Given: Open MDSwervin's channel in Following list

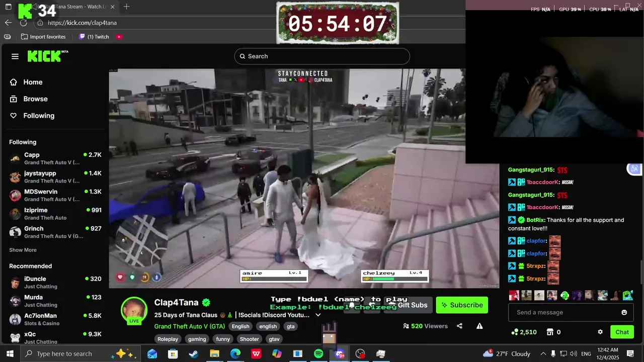Looking at the screenshot, I should [55, 195].
